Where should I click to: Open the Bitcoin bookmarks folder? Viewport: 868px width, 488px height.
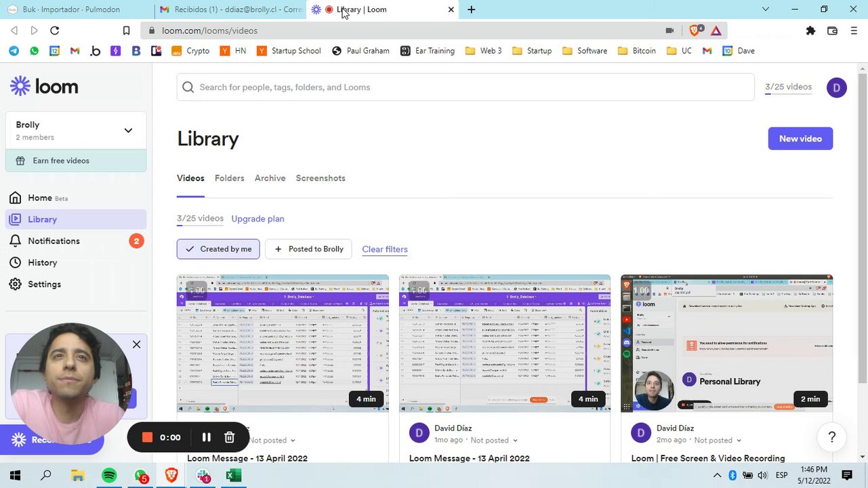coord(637,51)
